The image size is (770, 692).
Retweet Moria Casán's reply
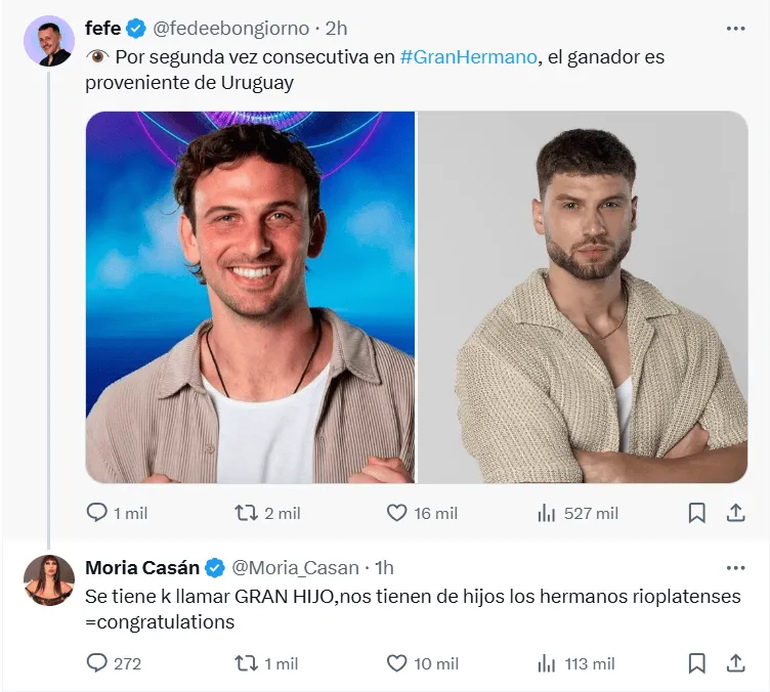(246, 663)
